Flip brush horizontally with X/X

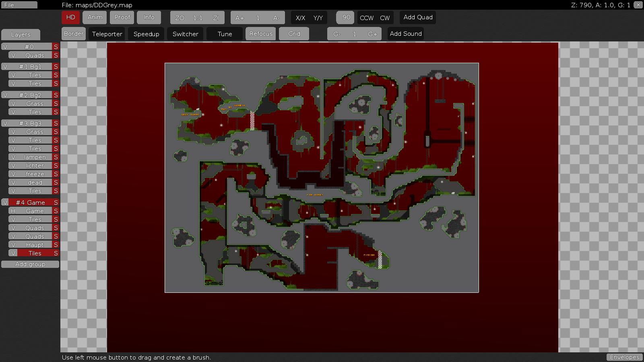tap(300, 18)
